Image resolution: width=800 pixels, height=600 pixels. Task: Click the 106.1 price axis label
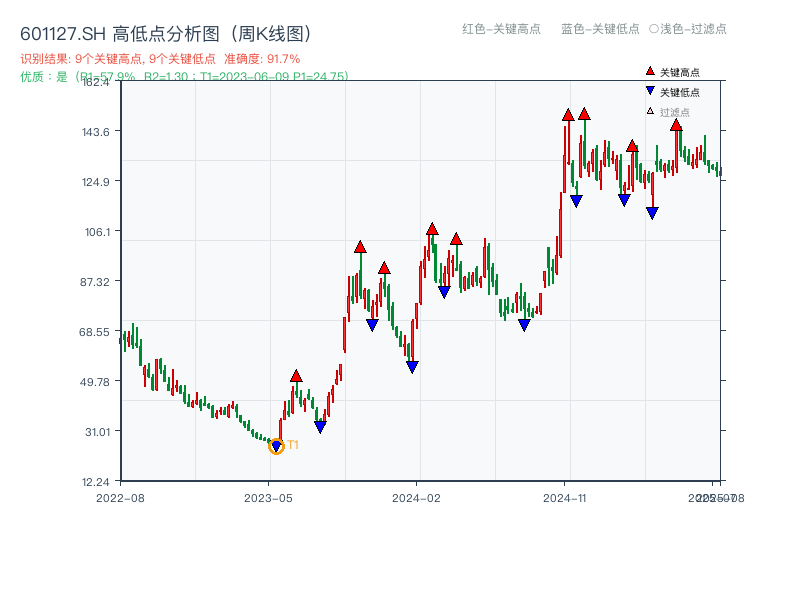point(97,232)
